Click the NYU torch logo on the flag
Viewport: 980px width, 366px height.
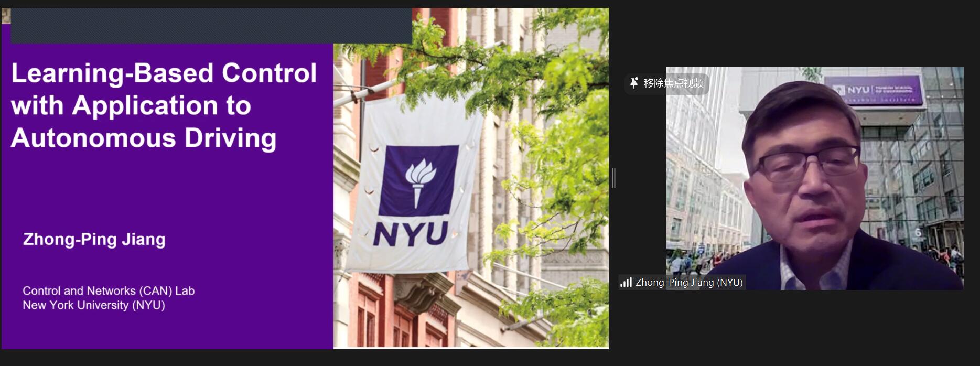(x=418, y=180)
